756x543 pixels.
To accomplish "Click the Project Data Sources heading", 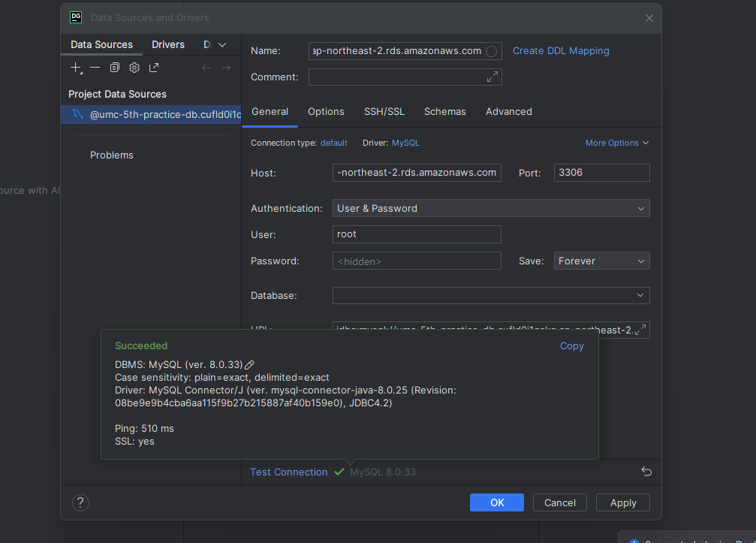I will tap(117, 95).
